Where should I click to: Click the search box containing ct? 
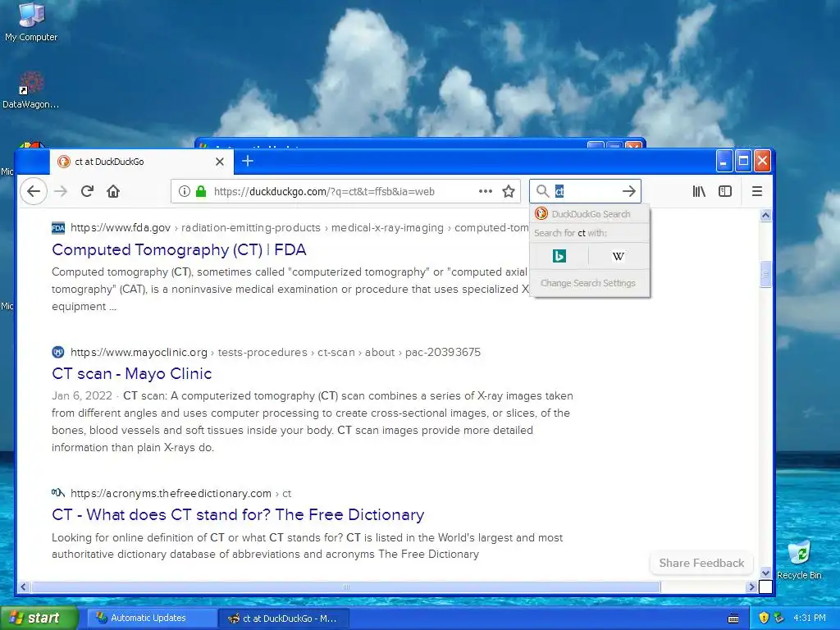(586, 191)
